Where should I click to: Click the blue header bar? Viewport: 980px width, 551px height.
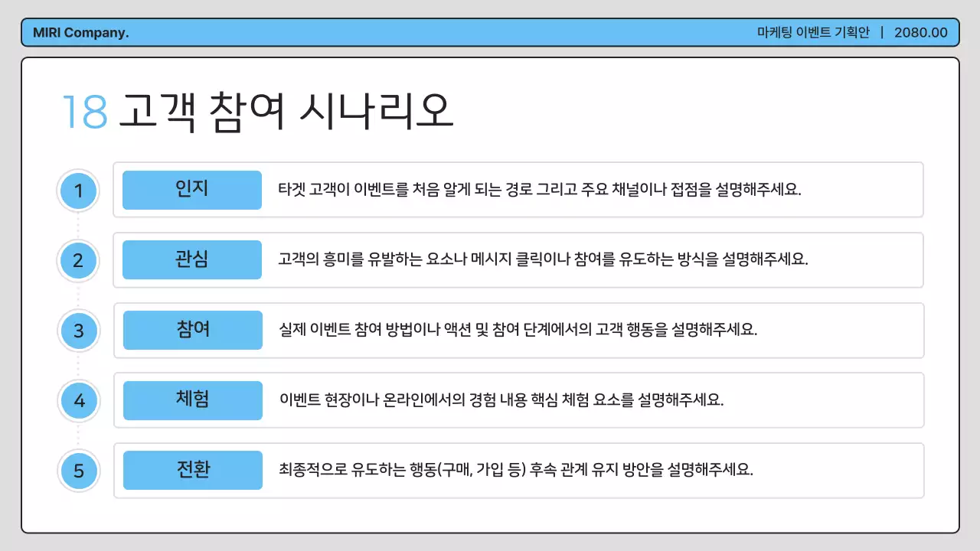coord(490,31)
